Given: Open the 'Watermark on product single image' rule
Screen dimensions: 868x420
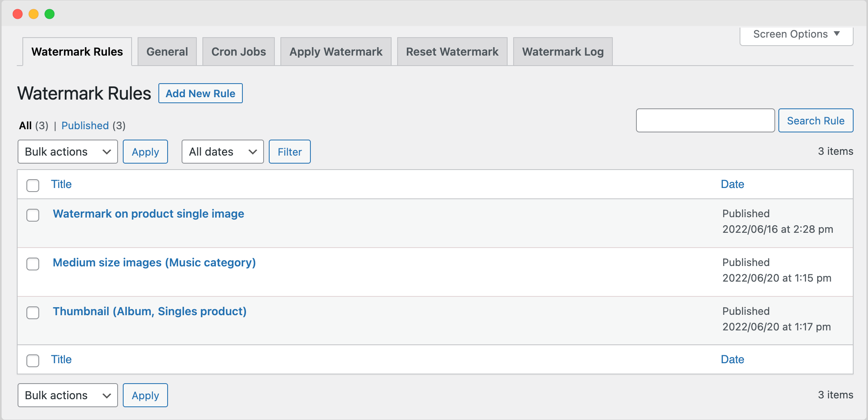Looking at the screenshot, I should point(148,214).
